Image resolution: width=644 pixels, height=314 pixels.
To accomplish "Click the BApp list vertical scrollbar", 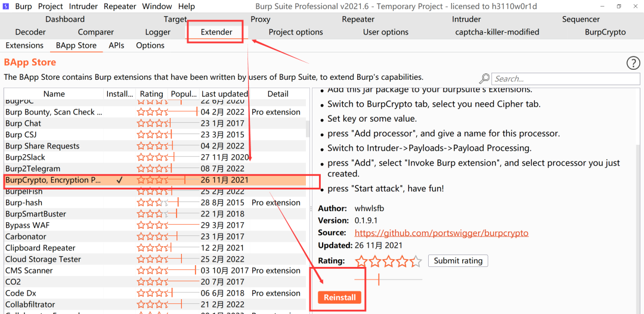I will (x=308, y=129).
